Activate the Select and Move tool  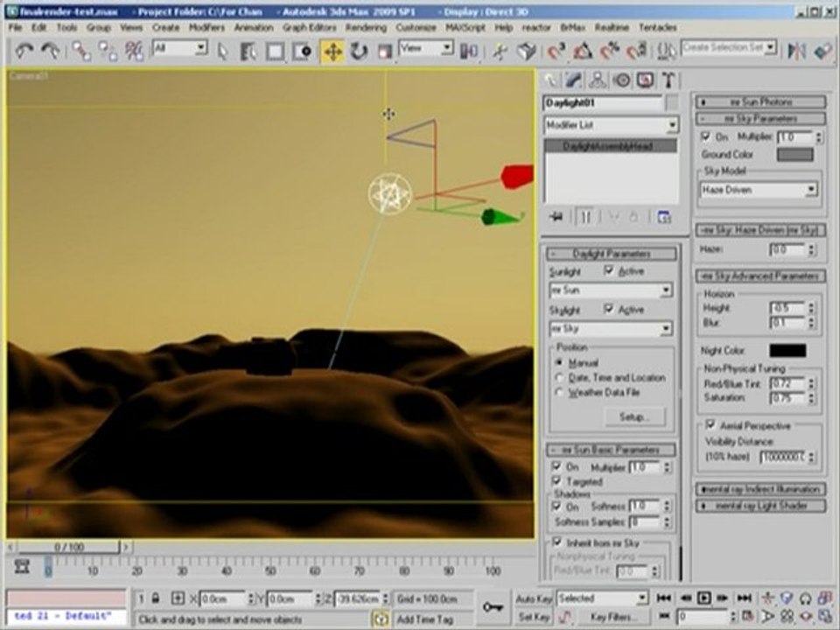click(332, 52)
